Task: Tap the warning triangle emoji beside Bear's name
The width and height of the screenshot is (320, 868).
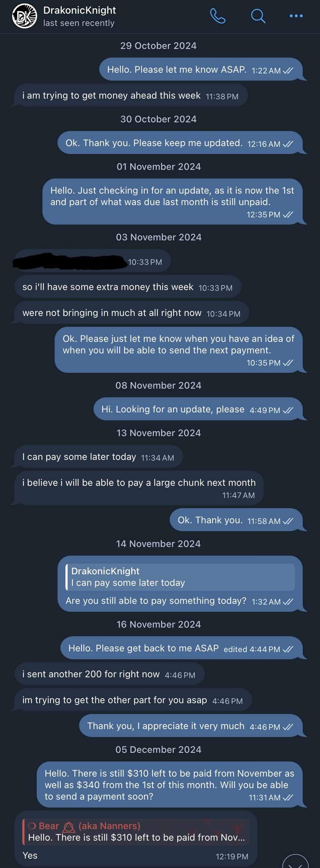Action: (x=69, y=827)
